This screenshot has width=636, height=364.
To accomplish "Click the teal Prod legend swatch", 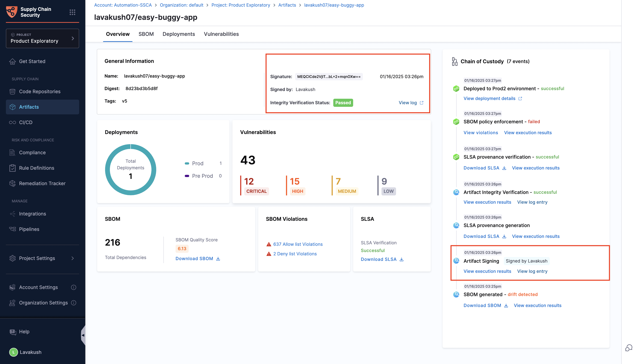I will [x=187, y=163].
